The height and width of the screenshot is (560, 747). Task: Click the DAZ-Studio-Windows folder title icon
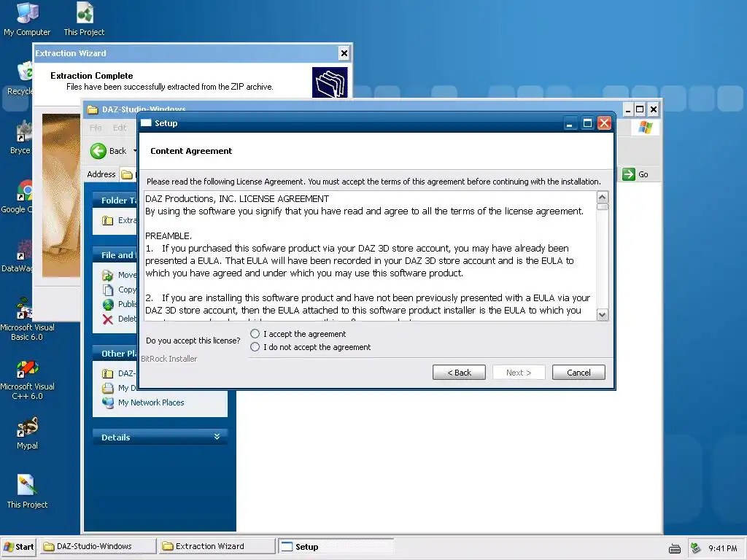(92, 109)
